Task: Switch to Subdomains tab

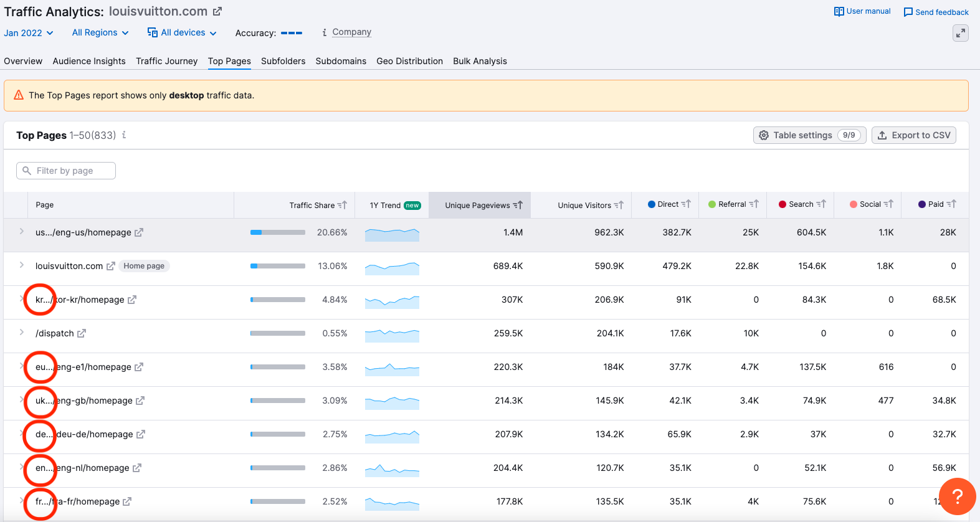Action: 341,61
